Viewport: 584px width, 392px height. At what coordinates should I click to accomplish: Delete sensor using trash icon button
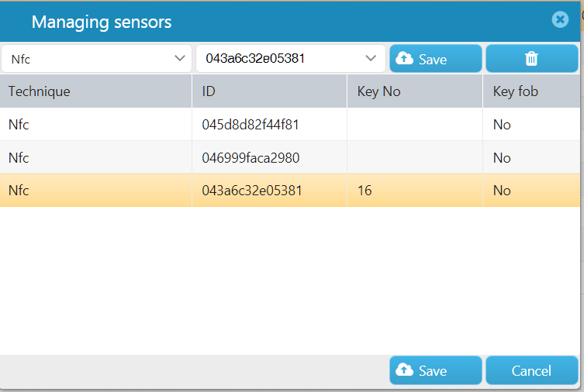(531, 58)
